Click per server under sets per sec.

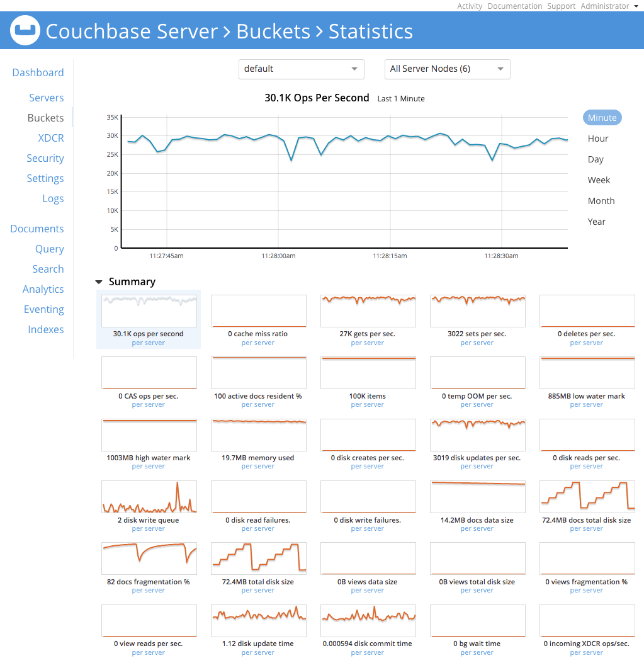point(477,343)
